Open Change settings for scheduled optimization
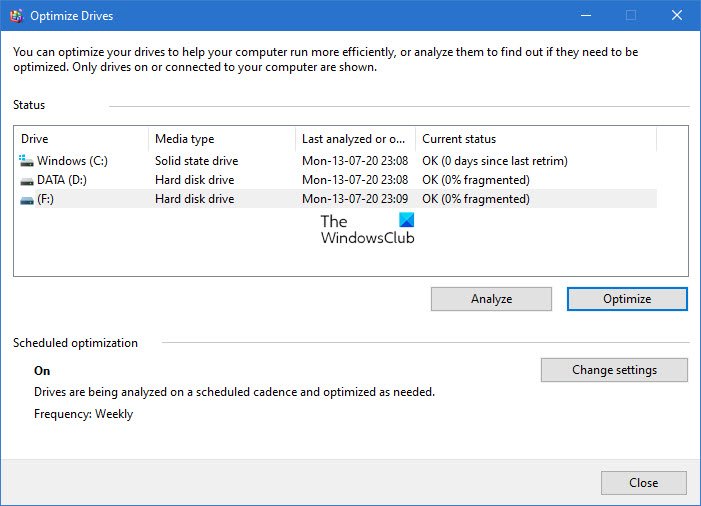Screen dimensions: 701x506 [x=614, y=370]
